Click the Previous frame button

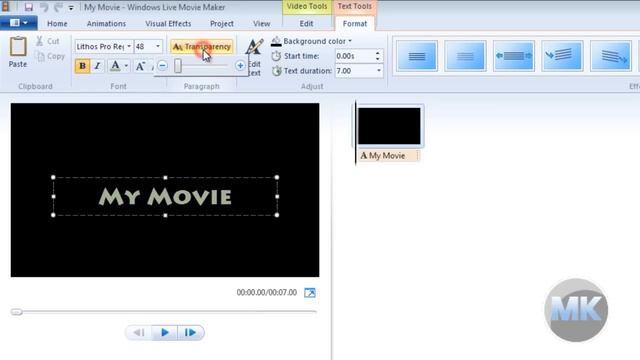pyautogui.click(x=139, y=333)
